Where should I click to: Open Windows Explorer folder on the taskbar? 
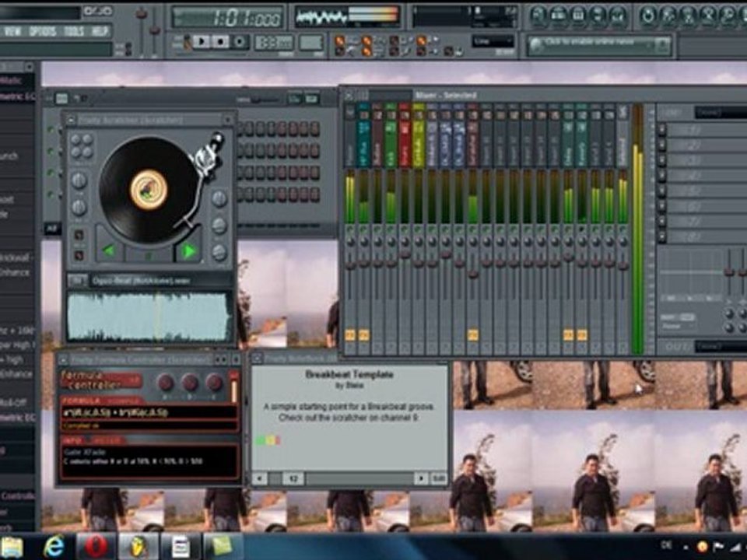pos(12,546)
